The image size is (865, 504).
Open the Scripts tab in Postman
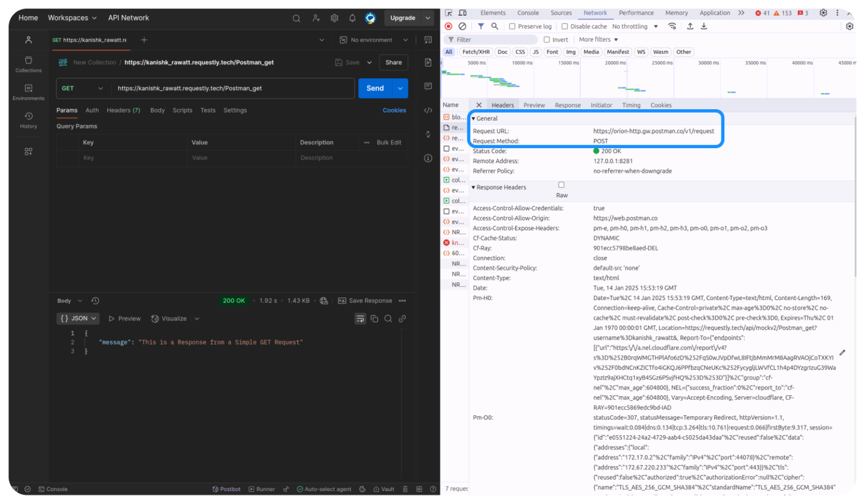(x=182, y=110)
